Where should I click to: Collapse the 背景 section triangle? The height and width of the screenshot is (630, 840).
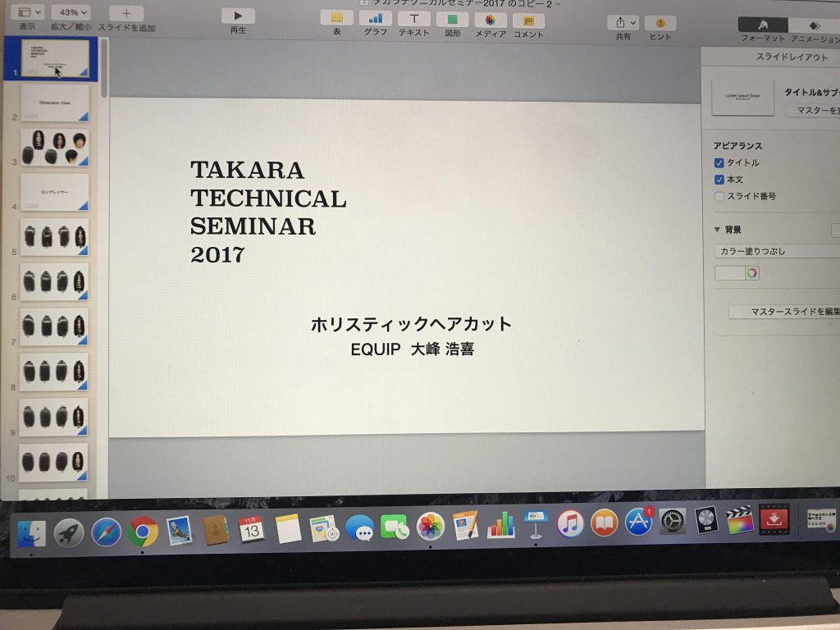pos(717,230)
